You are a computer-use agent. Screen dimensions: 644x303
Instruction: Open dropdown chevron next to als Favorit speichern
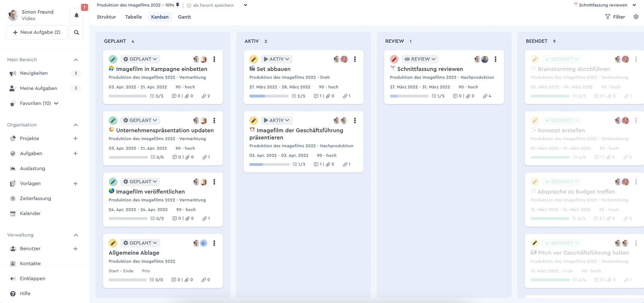click(x=245, y=5)
